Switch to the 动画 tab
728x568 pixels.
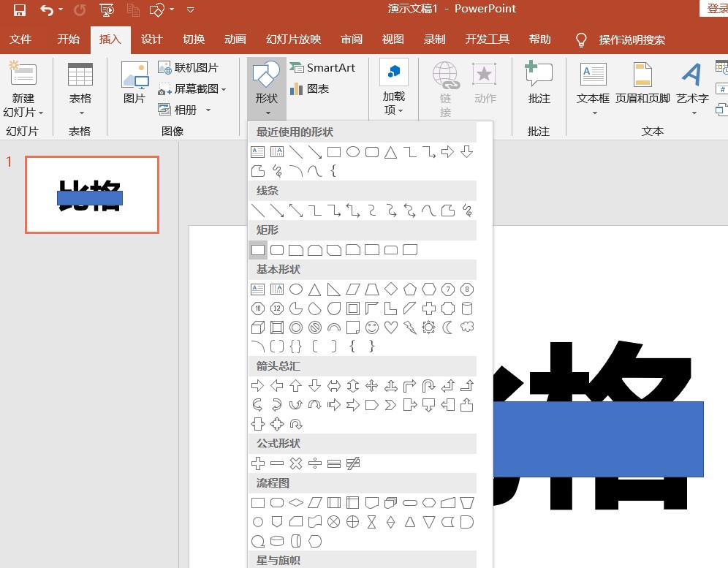235,39
